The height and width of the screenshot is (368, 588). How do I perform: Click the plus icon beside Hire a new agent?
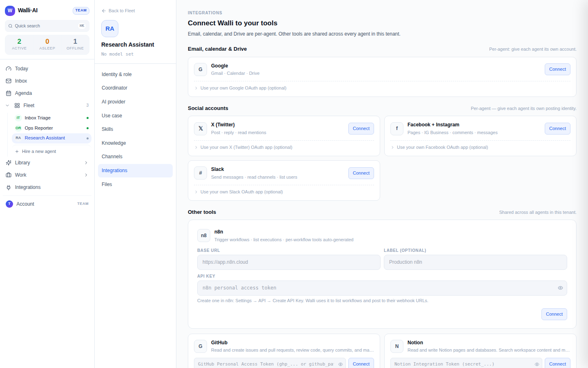click(x=17, y=151)
